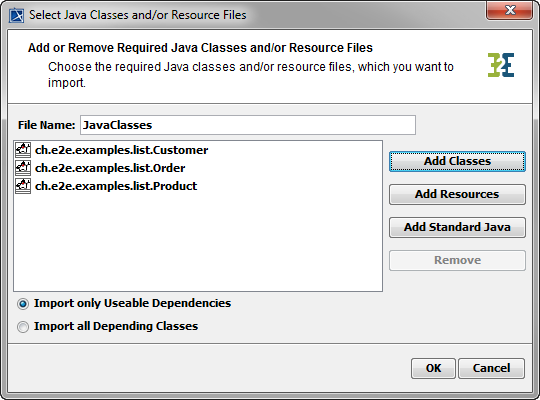
Task: Click the application icon in the title bar
Action: 17,16
